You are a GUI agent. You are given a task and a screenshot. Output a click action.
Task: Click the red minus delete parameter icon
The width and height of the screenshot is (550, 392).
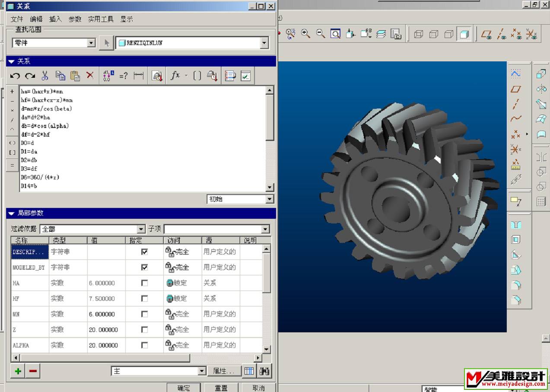(x=33, y=371)
